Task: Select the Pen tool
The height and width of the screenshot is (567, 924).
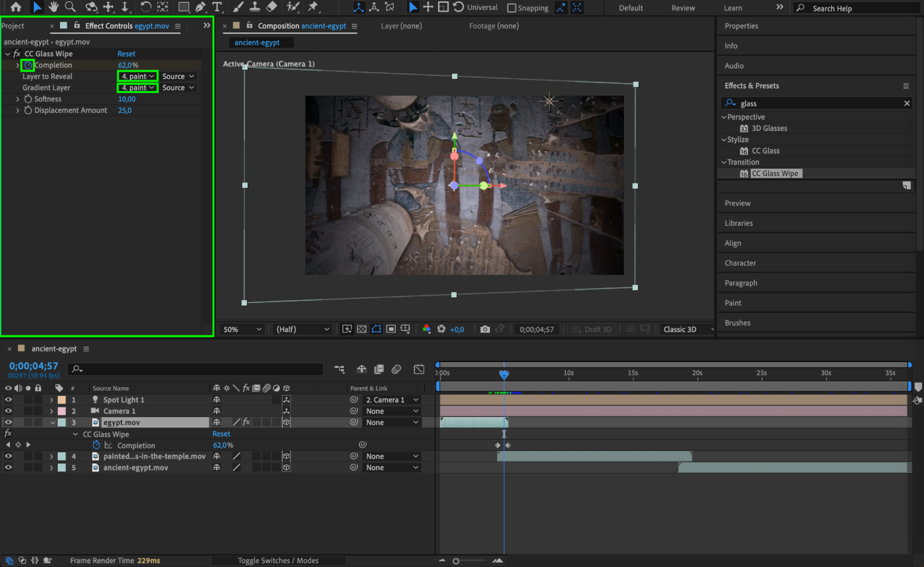Action: click(x=200, y=7)
